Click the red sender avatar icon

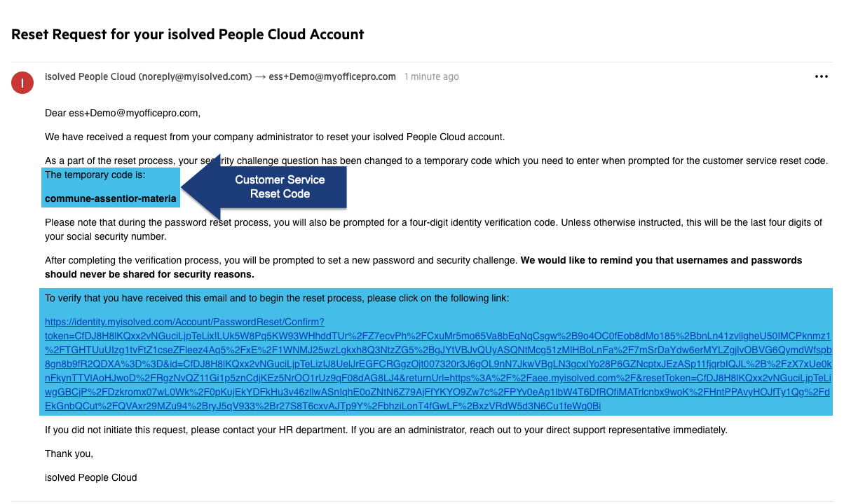point(22,83)
